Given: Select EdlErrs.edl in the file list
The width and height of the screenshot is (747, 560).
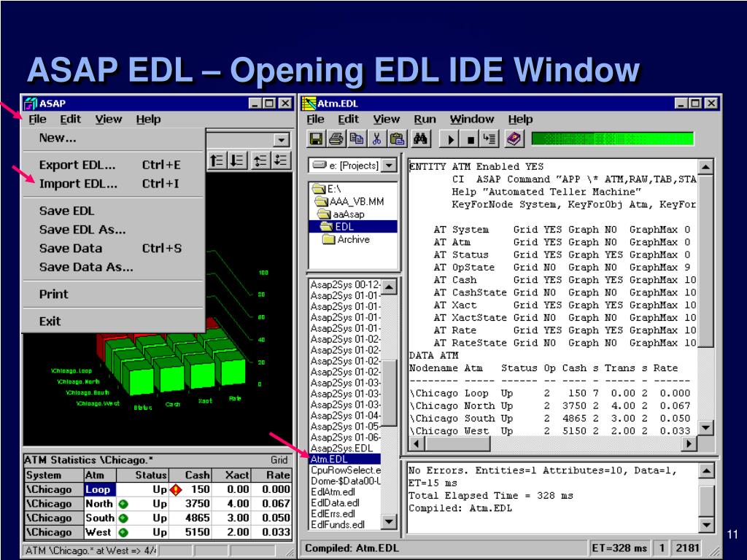Looking at the screenshot, I should coord(345,514).
